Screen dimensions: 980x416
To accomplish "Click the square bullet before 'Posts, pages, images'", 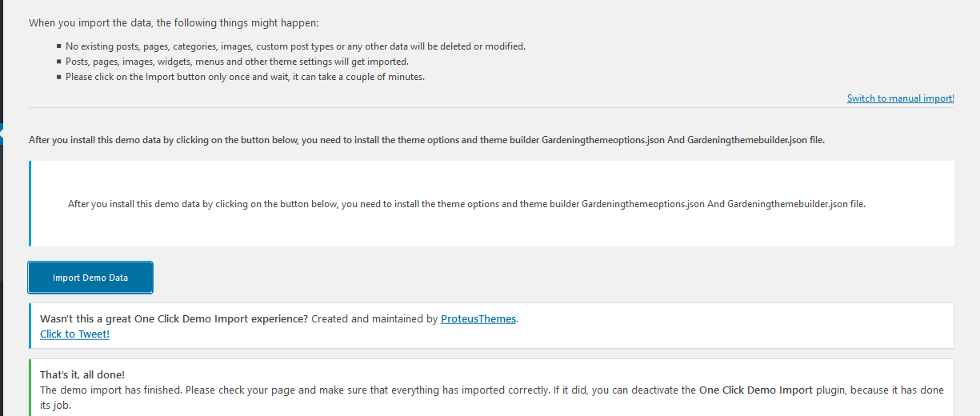I will point(59,61).
